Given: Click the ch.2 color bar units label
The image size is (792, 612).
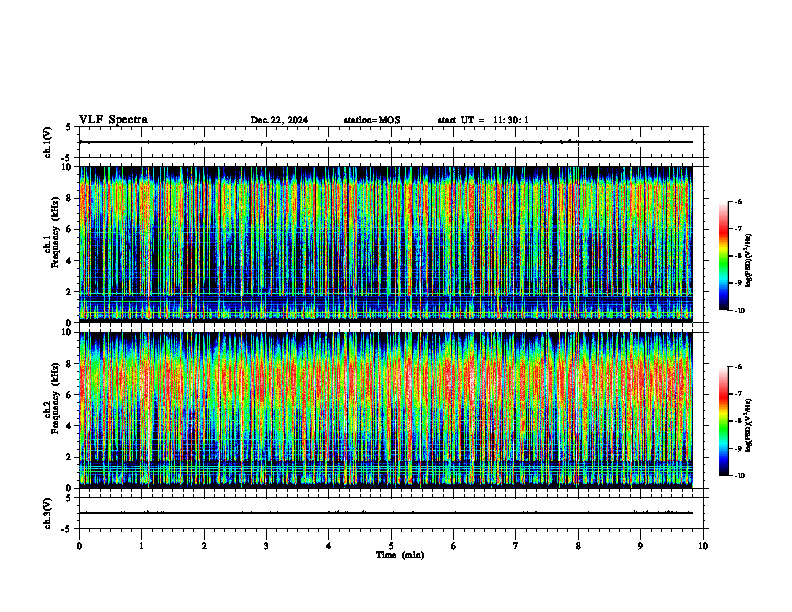Looking at the screenshot, I should point(749,425).
